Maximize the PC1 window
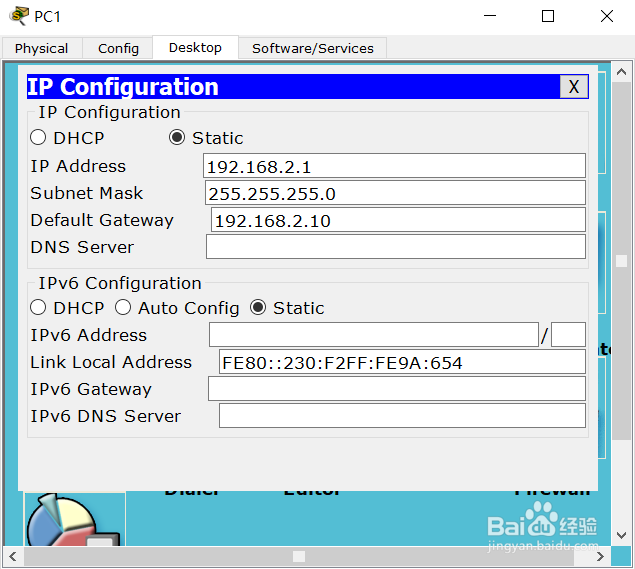This screenshot has height=569, width=635. click(x=548, y=16)
